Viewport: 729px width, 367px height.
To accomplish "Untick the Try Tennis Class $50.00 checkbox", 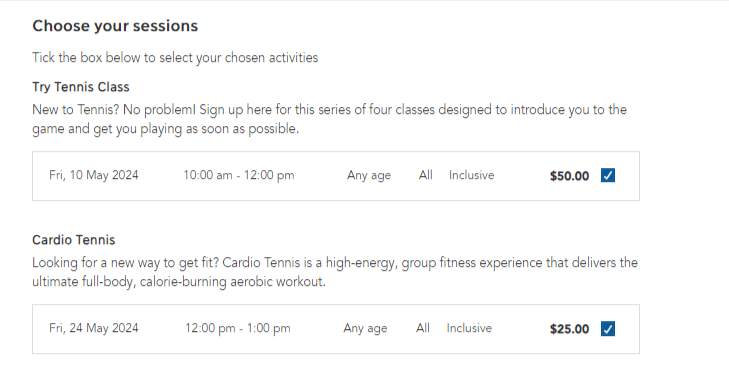I will (x=608, y=175).
